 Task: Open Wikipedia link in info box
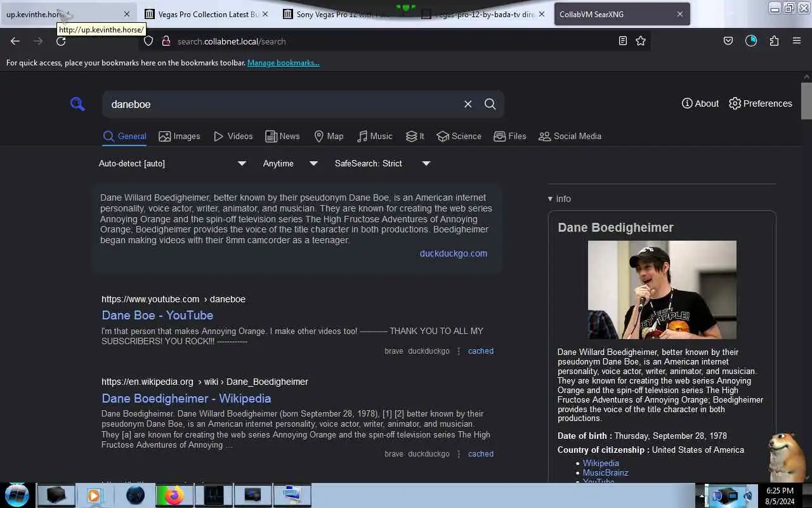[x=601, y=464]
